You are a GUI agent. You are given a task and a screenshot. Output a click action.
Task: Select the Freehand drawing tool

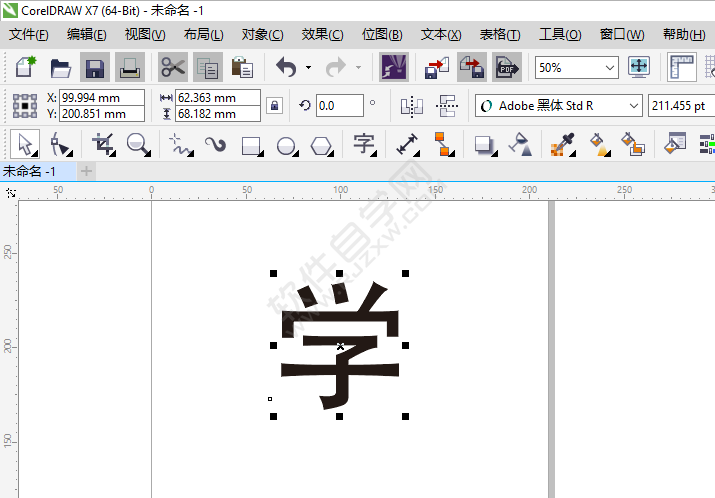click(x=181, y=145)
